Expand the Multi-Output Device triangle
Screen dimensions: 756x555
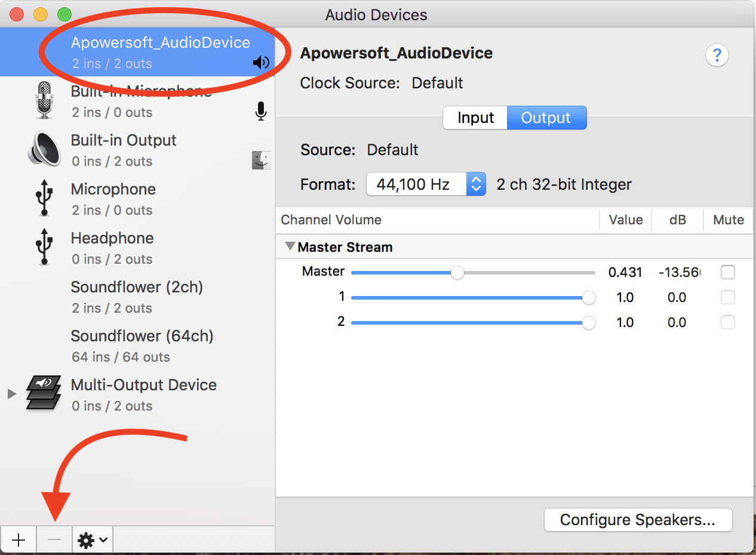coord(11,393)
